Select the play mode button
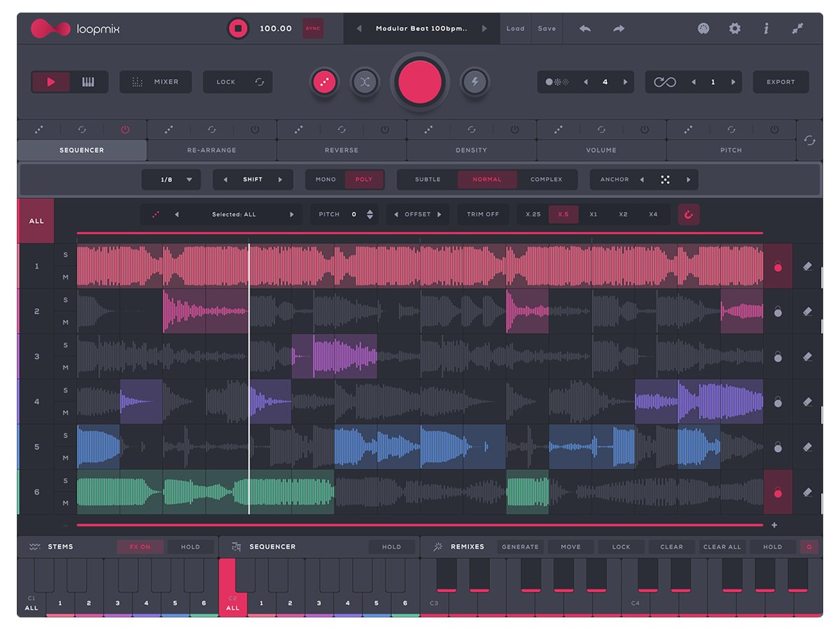 pos(50,82)
